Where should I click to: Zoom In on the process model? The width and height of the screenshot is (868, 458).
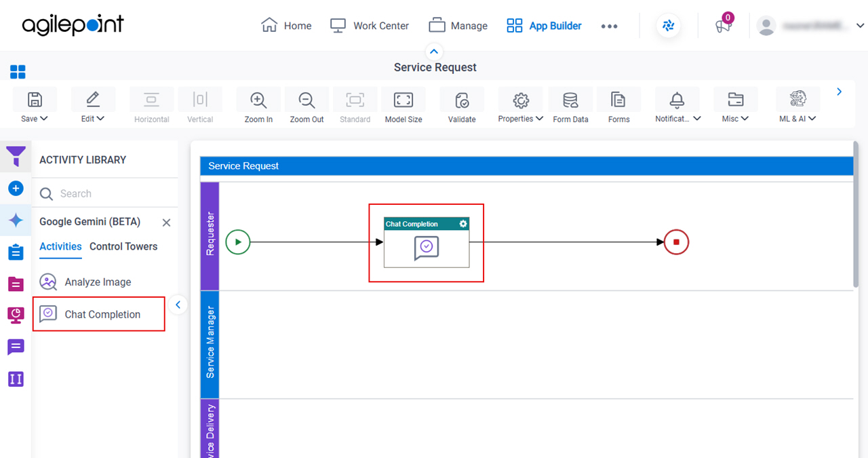tap(258, 107)
